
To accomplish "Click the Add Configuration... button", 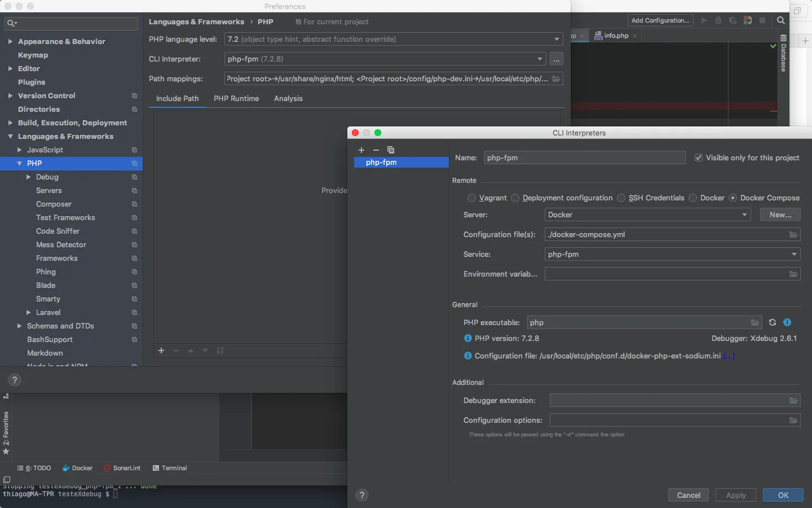I will click(x=660, y=20).
